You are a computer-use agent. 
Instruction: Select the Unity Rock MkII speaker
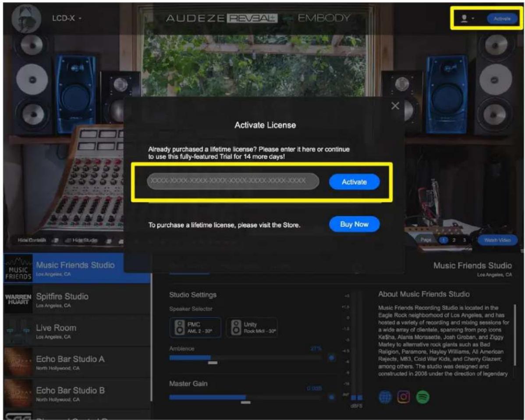(x=252, y=327)
